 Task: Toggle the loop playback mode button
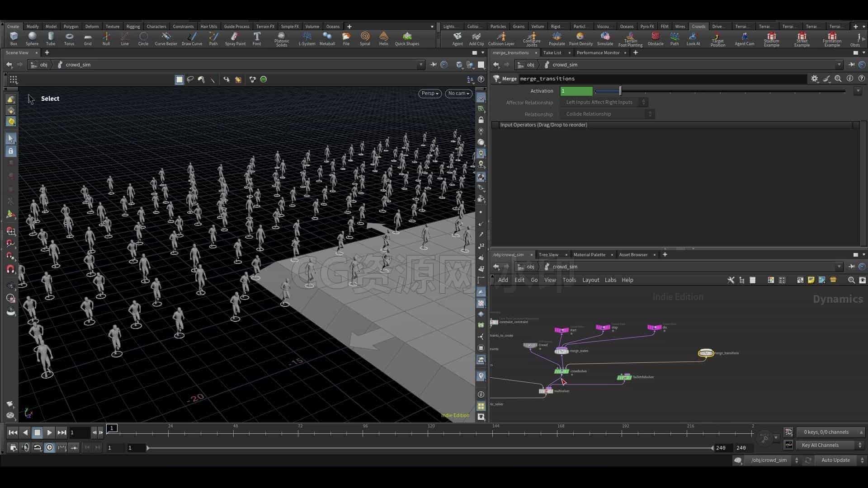tap(38, 447)
